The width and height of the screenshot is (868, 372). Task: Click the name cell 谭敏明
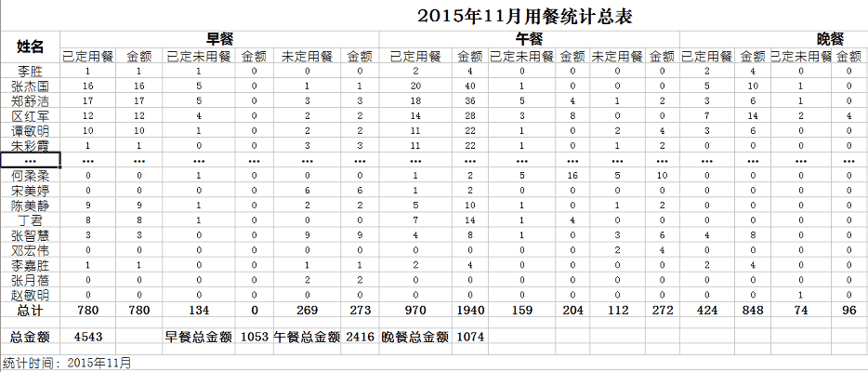point(31,131)
